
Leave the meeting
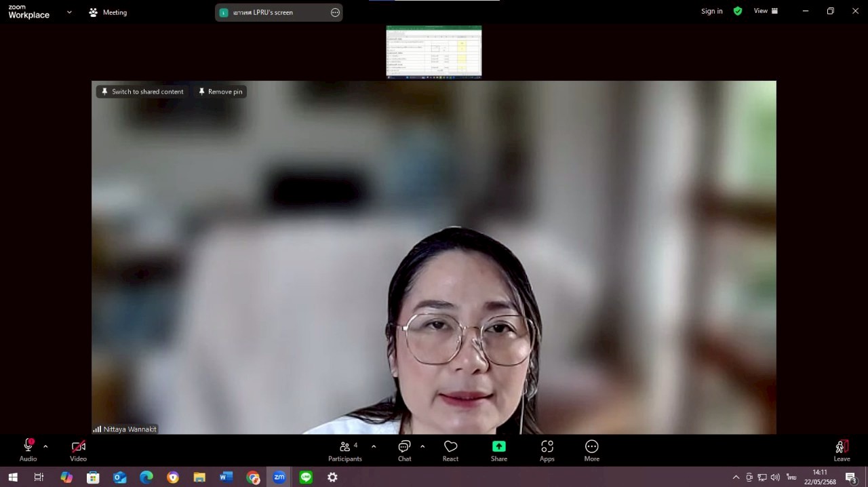tap(842, 450)
